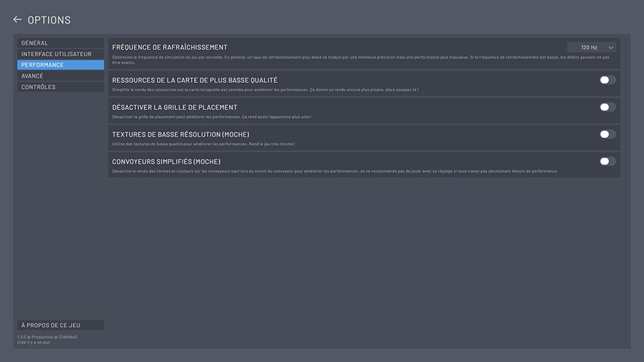This screenshot has height=362, width=644.
Task: Open the Contrôles tab
Action: pyautogui.click(x=60, y=87)
